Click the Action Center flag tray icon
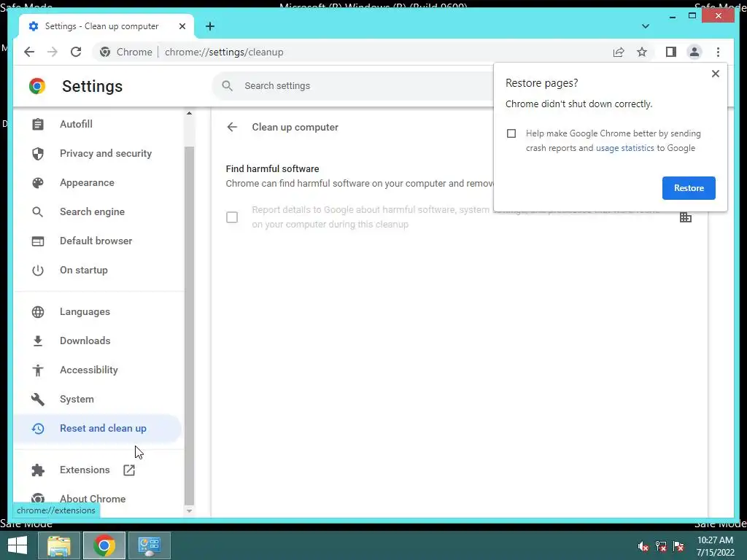The width and height of the screenshot is (747, 560). (678, 546)
